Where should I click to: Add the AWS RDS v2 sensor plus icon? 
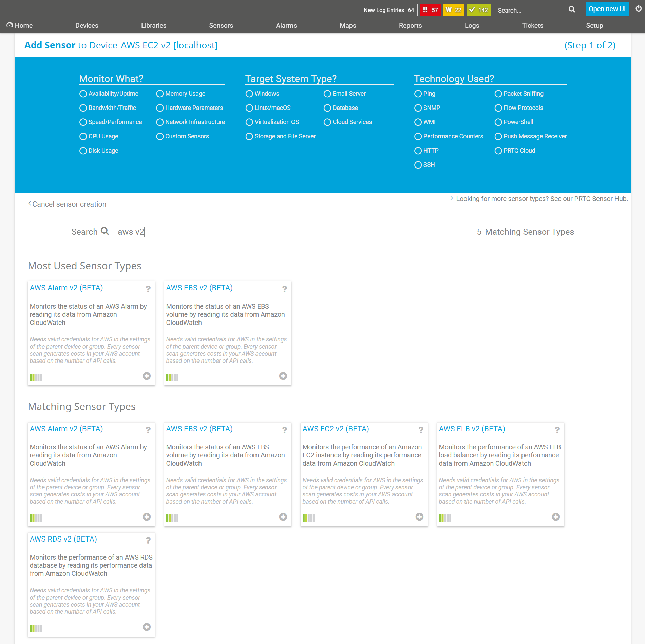(x=147, y=627)
